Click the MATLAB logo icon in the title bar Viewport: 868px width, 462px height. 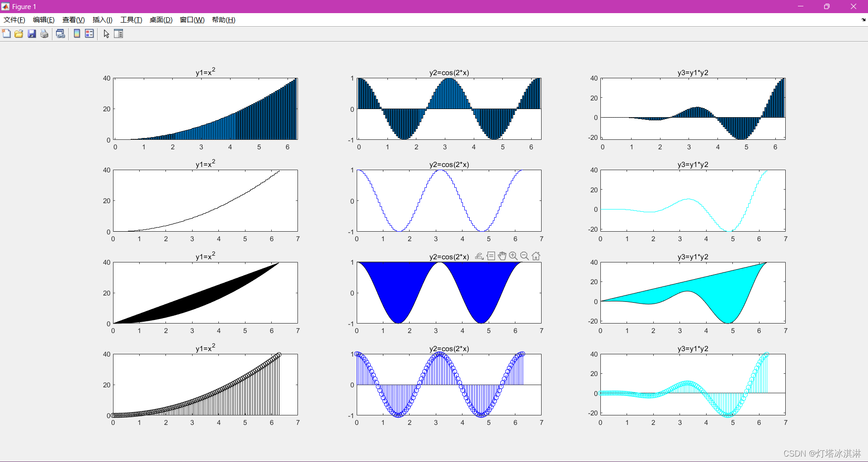tap(5, 6)
